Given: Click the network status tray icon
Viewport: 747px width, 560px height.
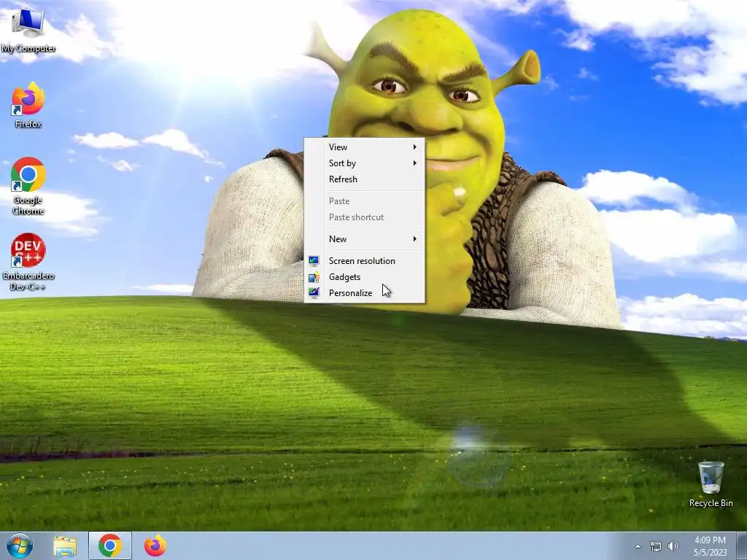Looking at the screenshot, I should [656, 546].
